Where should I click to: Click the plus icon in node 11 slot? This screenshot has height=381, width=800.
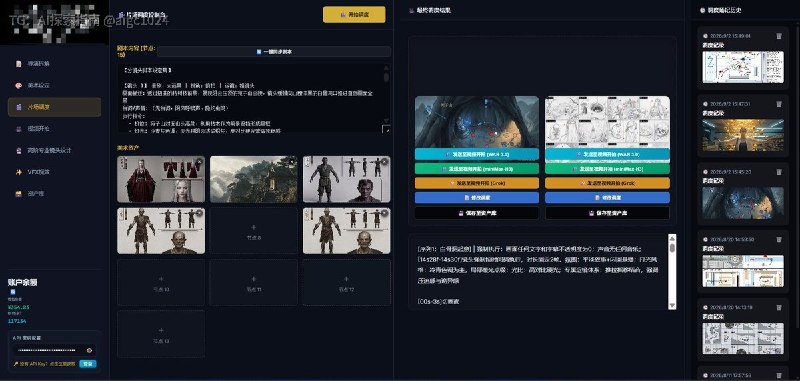254,279
